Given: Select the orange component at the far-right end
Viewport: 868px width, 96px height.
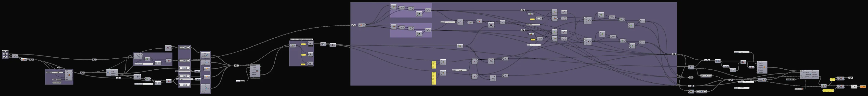Looking at the screenshot, I should [863, 87].
